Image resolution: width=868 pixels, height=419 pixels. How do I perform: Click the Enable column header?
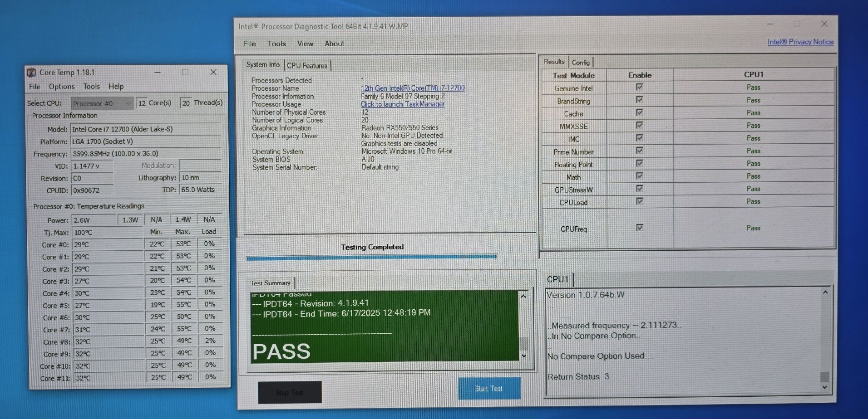click(640, 75)
